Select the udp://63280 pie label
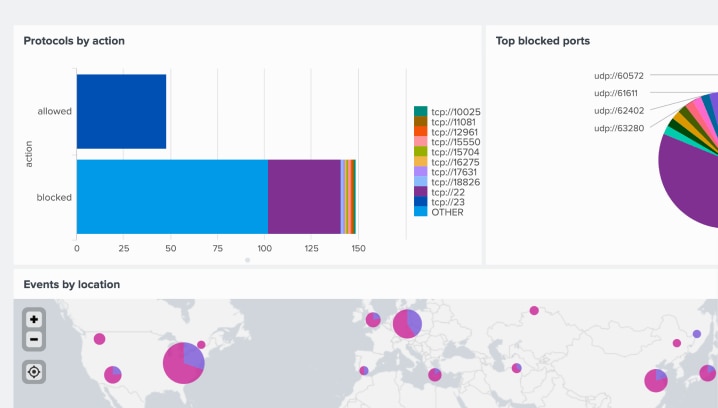The width and height of the screenshot is (718, 408). pos(618,128)
